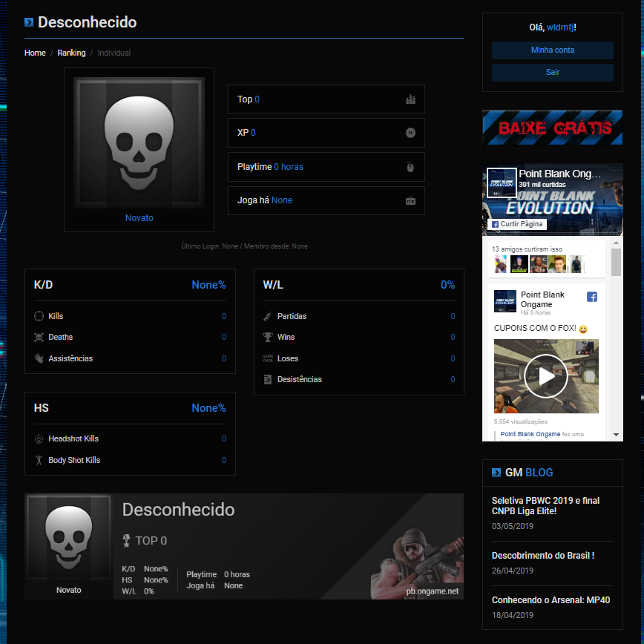Click the Deaths skull icon
This screenshot has width=644, height=644.
[39, 337]
